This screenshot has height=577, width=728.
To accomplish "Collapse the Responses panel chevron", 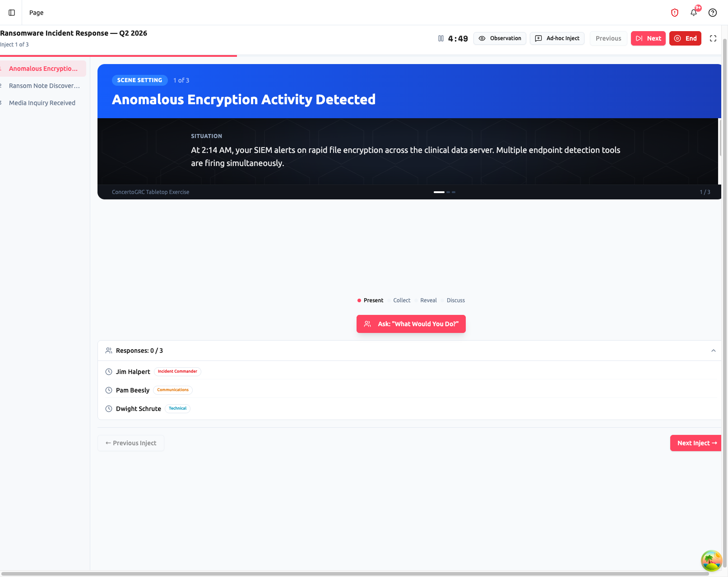I will 714,351.
